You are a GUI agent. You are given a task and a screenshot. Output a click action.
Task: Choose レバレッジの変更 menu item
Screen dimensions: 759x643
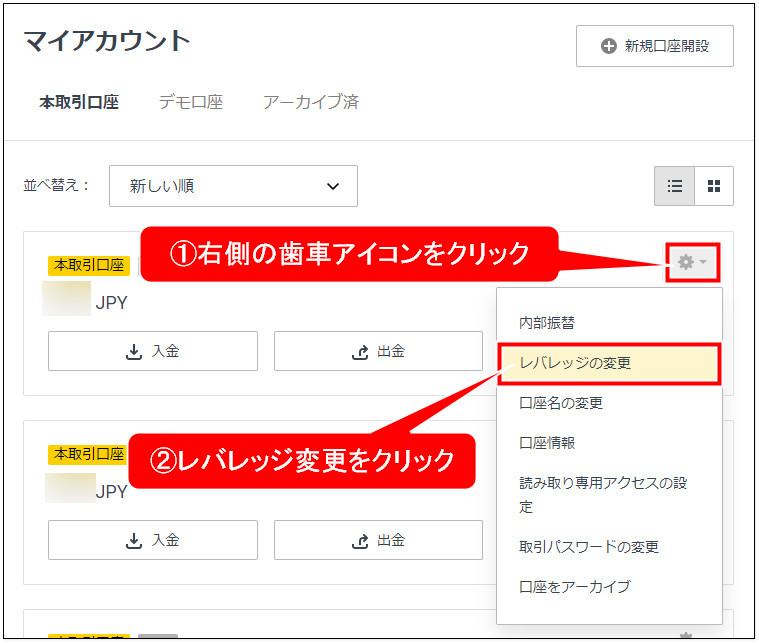pos(609,363)
